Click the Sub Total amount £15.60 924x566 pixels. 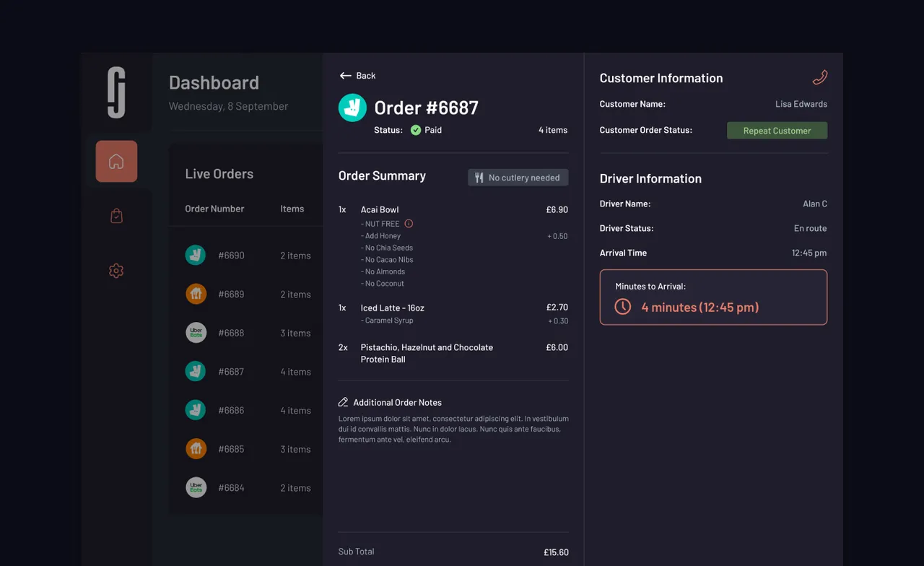(556, 552)
